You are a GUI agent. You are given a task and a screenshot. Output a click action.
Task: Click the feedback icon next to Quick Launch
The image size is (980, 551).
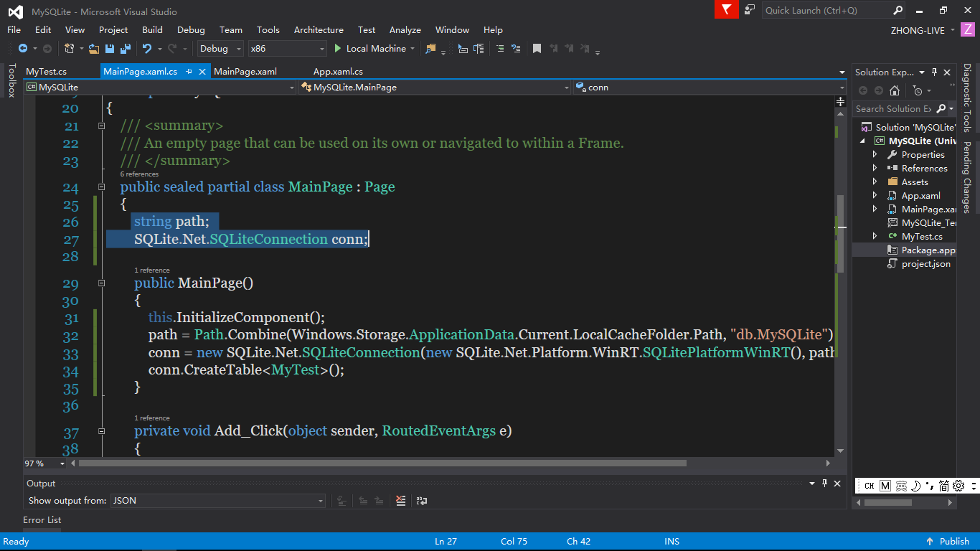750,9
